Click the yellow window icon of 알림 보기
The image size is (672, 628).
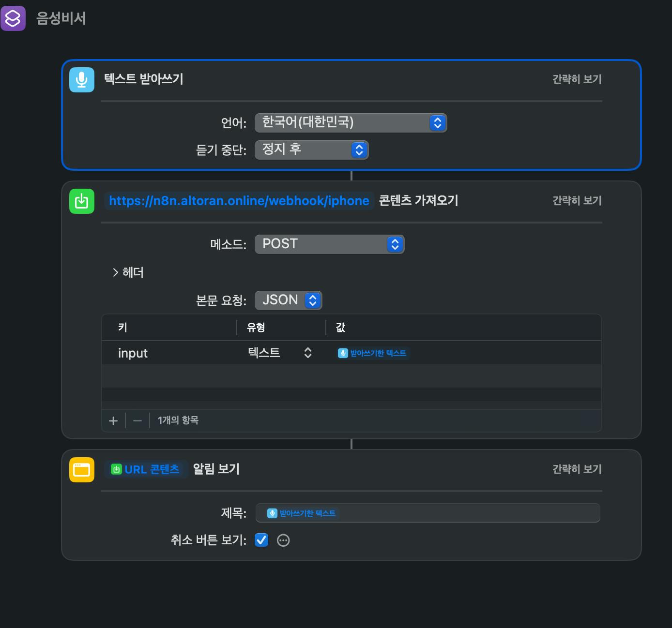tap(82, 469)
